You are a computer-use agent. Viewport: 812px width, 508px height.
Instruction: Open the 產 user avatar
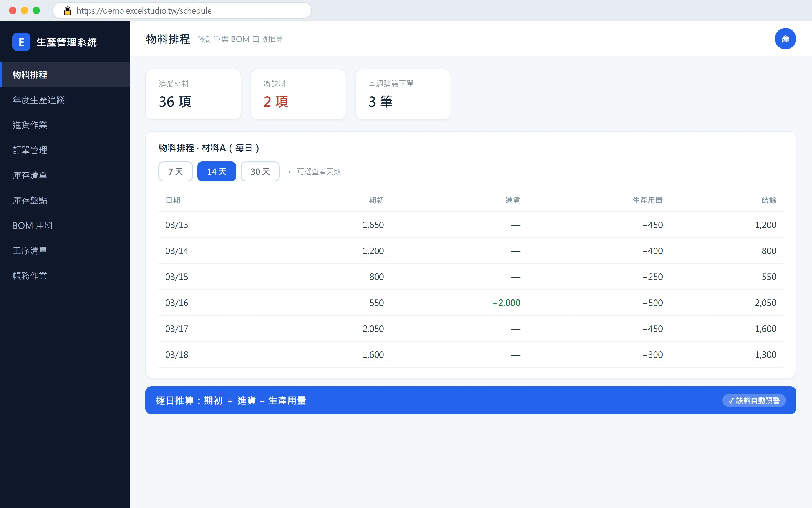coord(785,39)
